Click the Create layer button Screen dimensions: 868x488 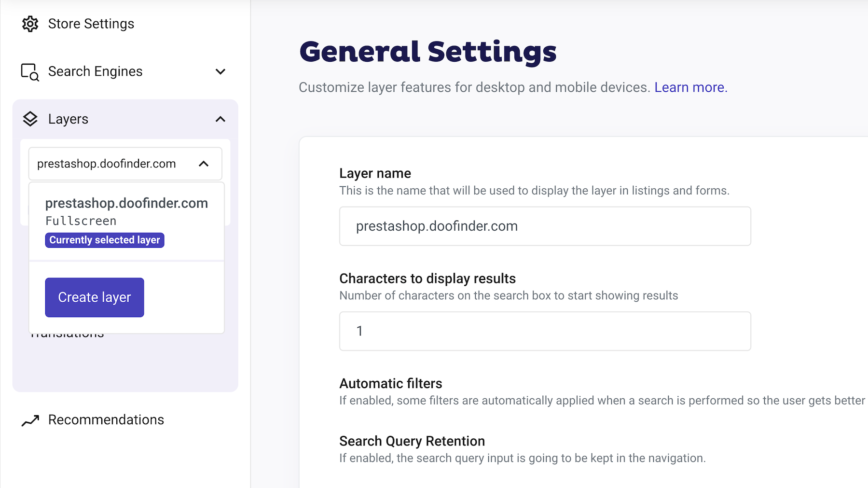(95, 297)
